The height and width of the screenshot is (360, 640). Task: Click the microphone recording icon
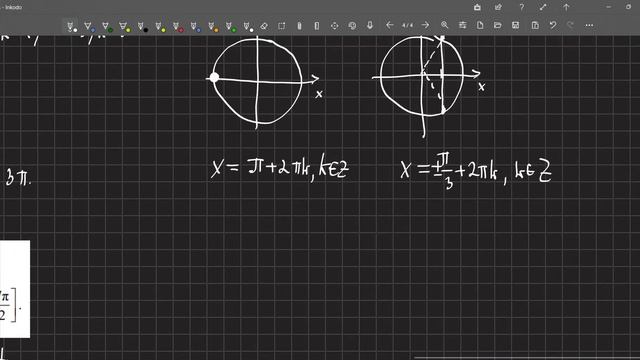370,25
